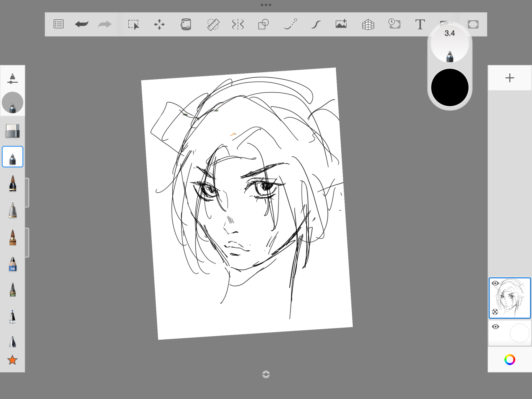Select the 9B pencil brush
The height and width of the screenshot is (399, 532).
pos(13,264)
